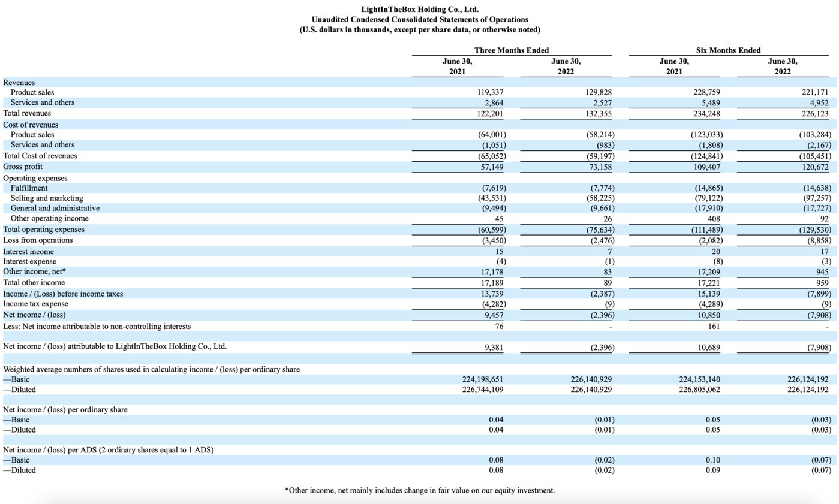Viewport: 839px width, 504px height.
Task: Click Services and others value 2,864
Action: point(493,103)
